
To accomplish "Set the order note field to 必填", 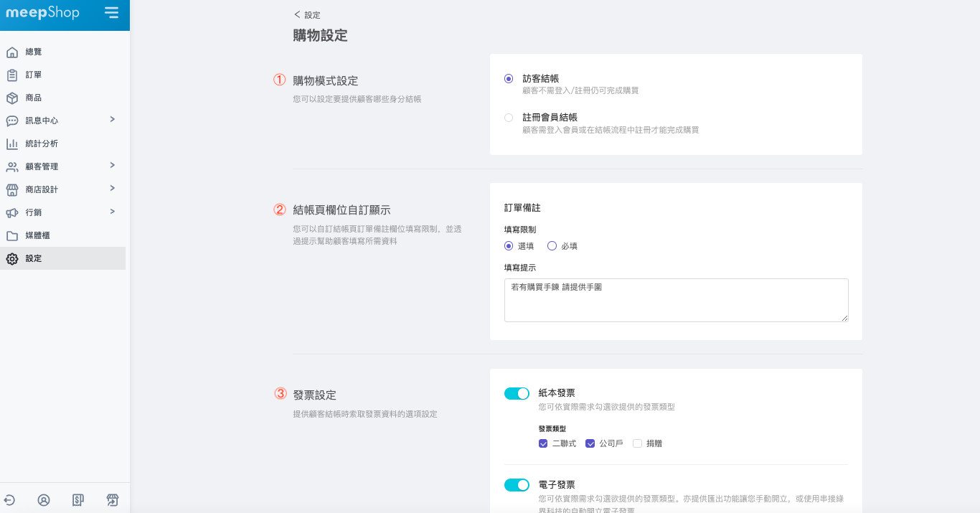I will point(552,246).
